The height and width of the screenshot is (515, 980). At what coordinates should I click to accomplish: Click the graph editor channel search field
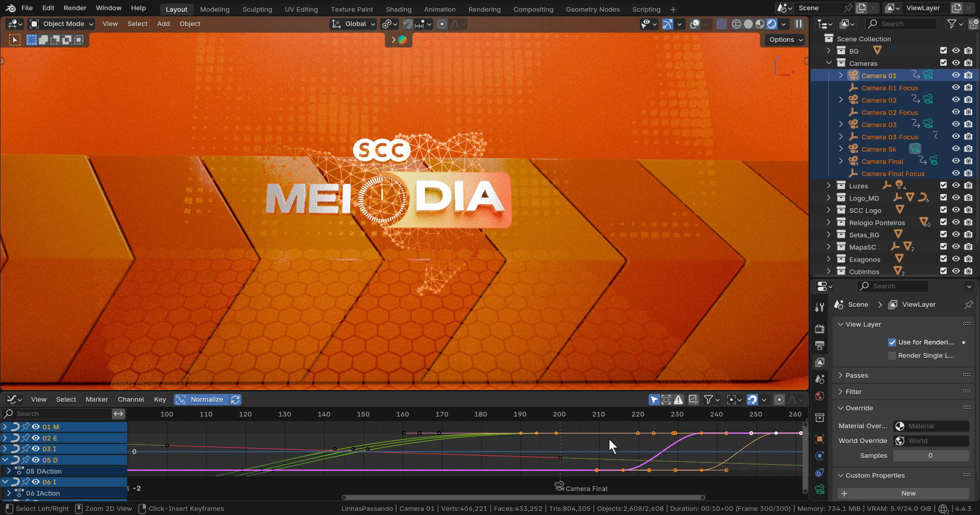pos(57,414)
